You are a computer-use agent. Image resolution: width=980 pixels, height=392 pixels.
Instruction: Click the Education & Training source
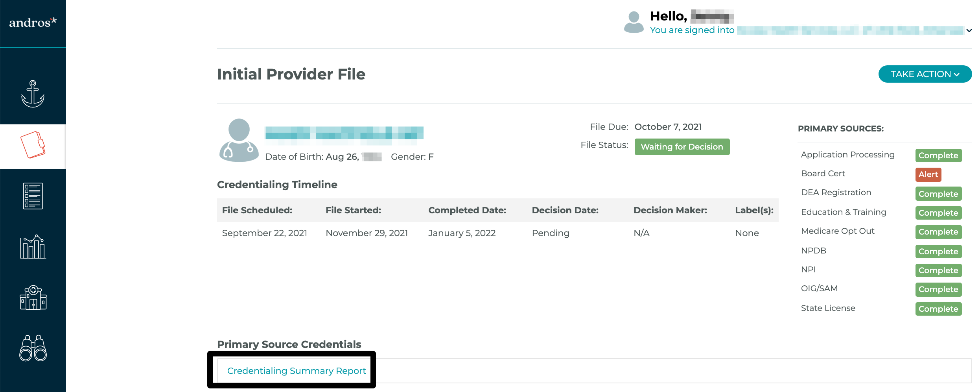point(844,212)
